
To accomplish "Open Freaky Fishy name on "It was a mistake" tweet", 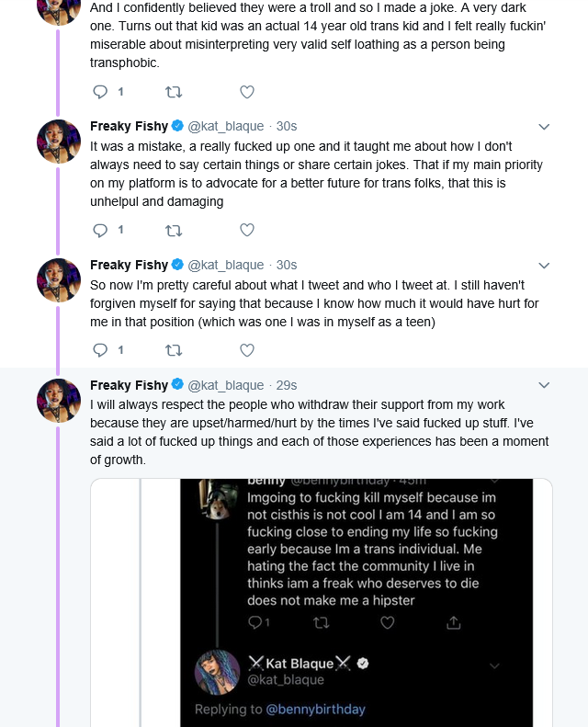I will click(129, 126).
